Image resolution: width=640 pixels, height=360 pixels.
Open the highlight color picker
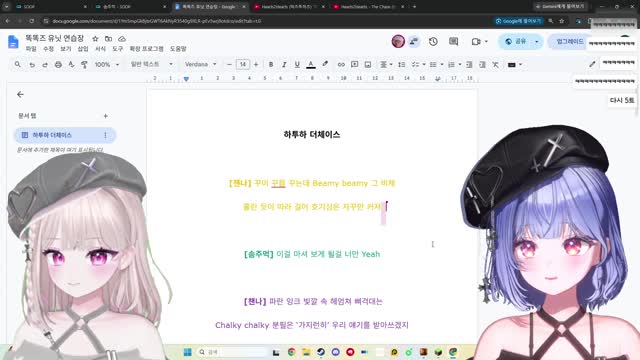(x=325, y=64)
